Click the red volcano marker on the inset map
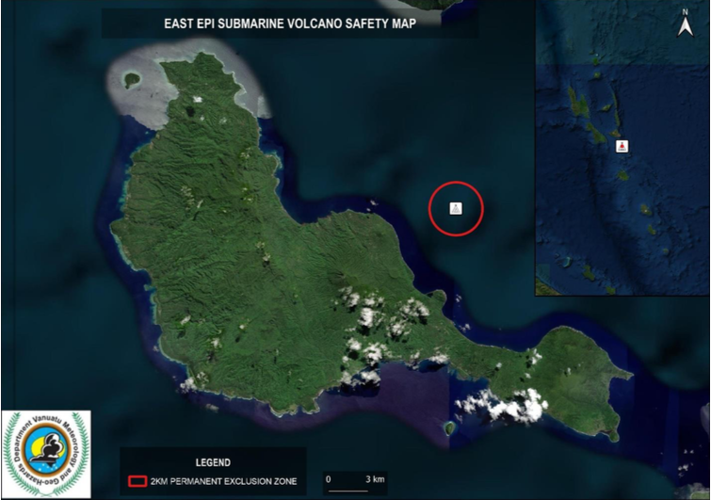The height and width of the screenshot is (500, 711). pyautogui.click(x=622, y=146)
